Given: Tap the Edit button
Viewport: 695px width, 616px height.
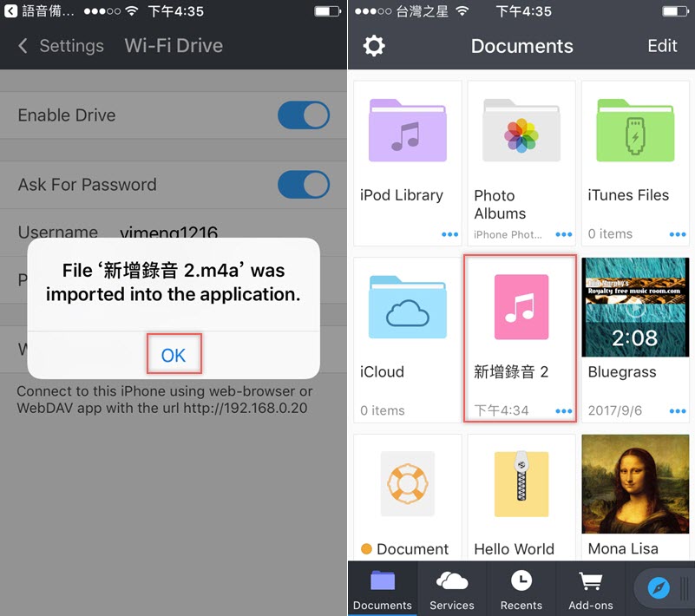Looking at the screenshot, I should [662, 46].
